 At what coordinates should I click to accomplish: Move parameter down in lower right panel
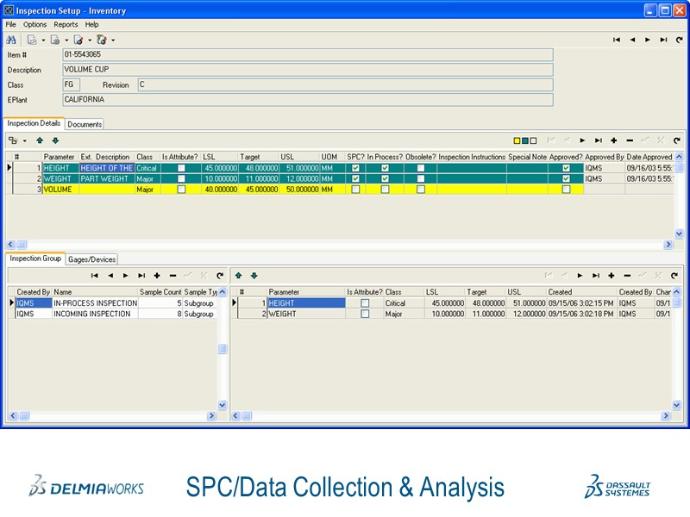click(x=254, y=275)
